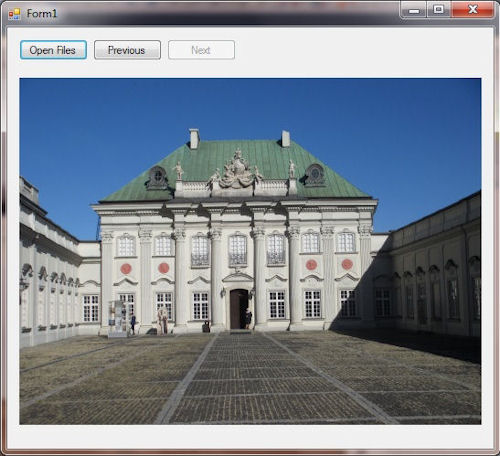Select the left chimney on the roof
500x456 pixels.
(x=194, y=138)
